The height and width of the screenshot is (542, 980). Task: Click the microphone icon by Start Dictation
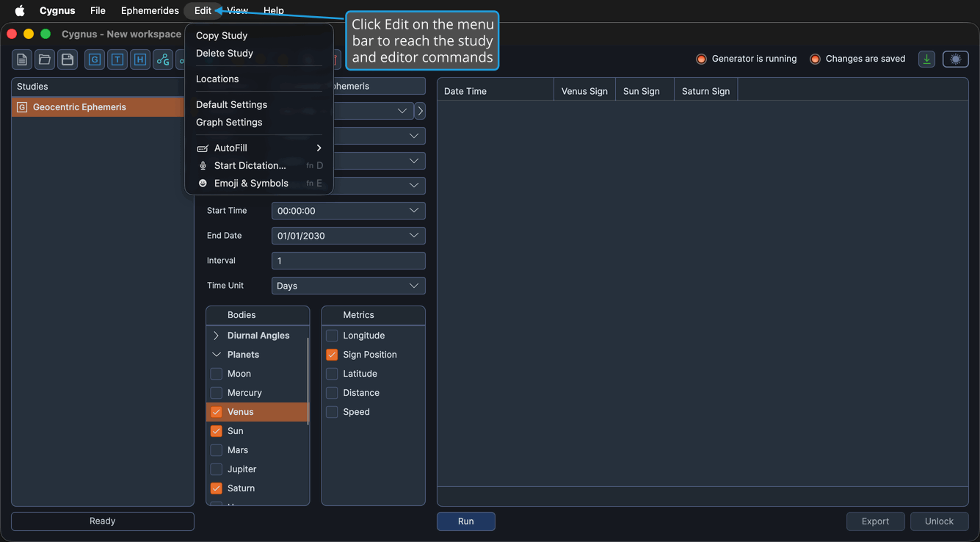pos(203,166)
